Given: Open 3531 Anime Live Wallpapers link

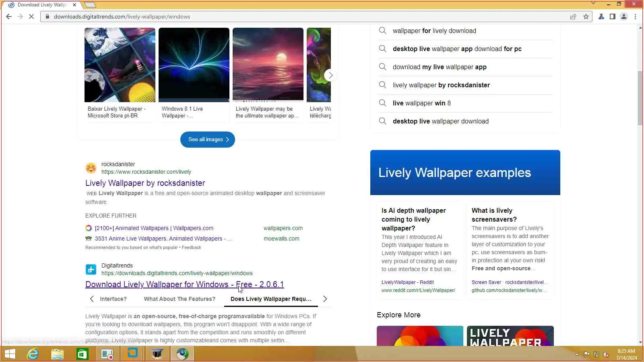Looking at the screenshot, I should [x=163, y=239].
